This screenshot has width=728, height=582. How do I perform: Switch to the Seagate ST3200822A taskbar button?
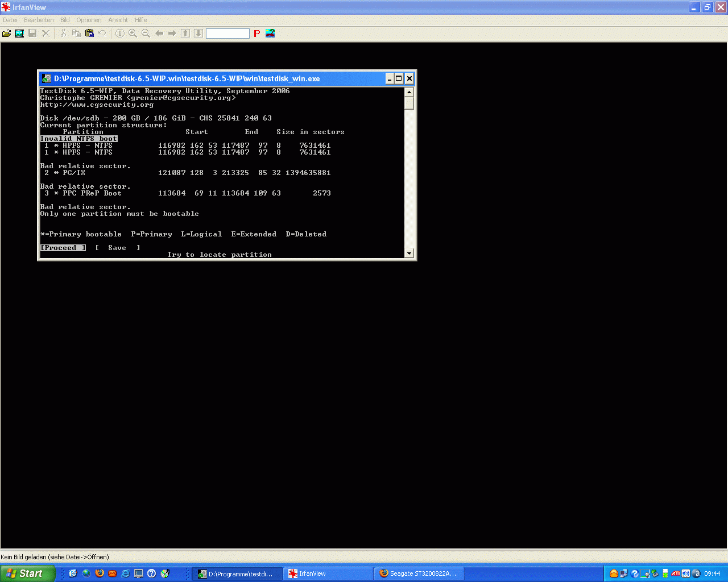point(419,574)
